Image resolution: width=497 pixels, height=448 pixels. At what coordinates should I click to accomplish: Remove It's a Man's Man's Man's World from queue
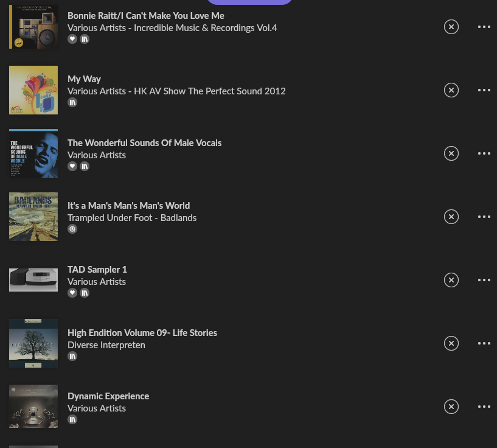click(x=451, y=217)
